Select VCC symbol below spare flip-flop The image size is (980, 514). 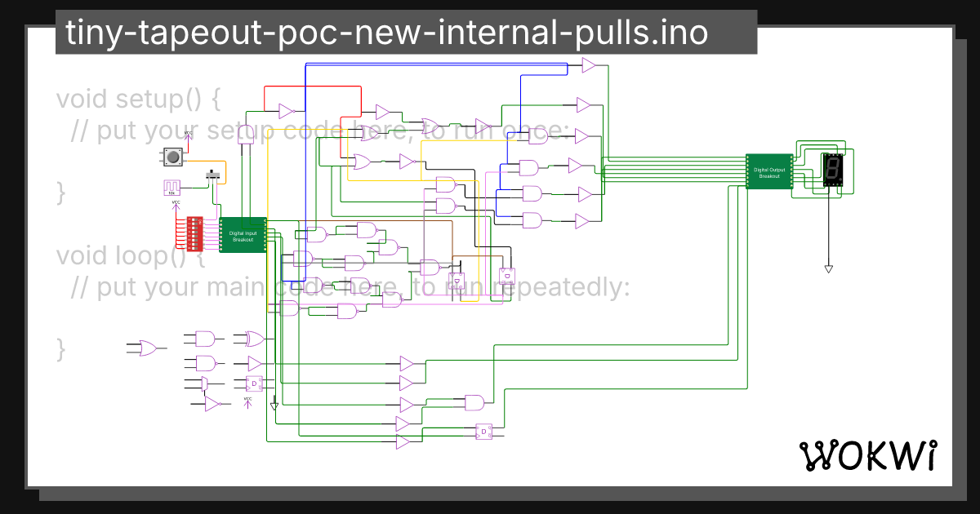coord(248,401)
